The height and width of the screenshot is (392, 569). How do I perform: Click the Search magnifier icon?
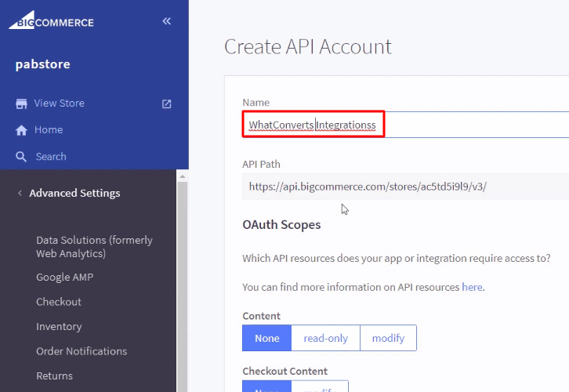[21, 157]
